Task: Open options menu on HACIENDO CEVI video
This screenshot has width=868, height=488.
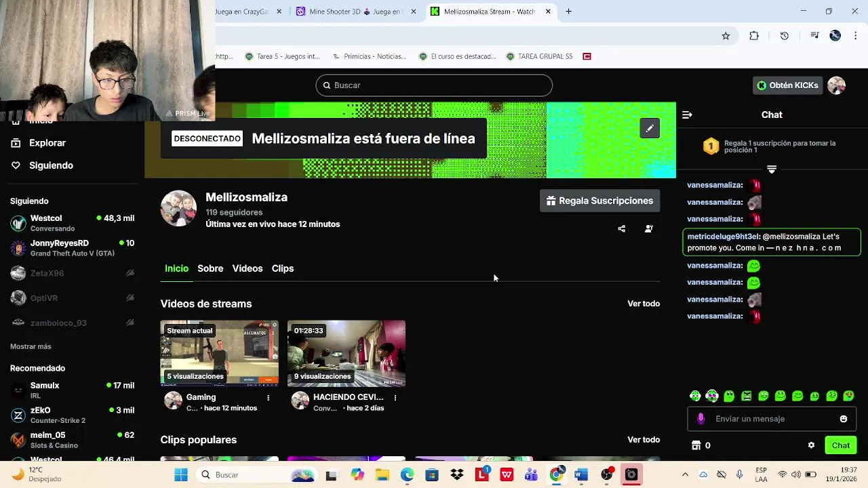Action: (x=395, y=398)
